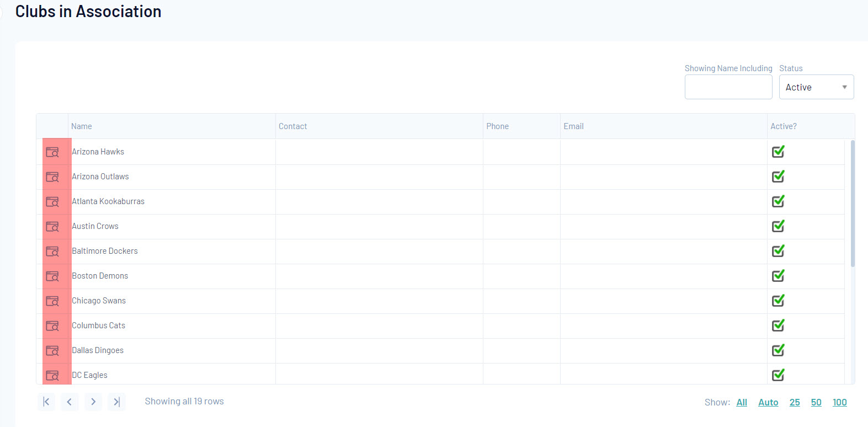The width and height of the screenshot is (868, 427).
Task: Select the Arizona Hawks club name
Action: (x=98, y=152)
